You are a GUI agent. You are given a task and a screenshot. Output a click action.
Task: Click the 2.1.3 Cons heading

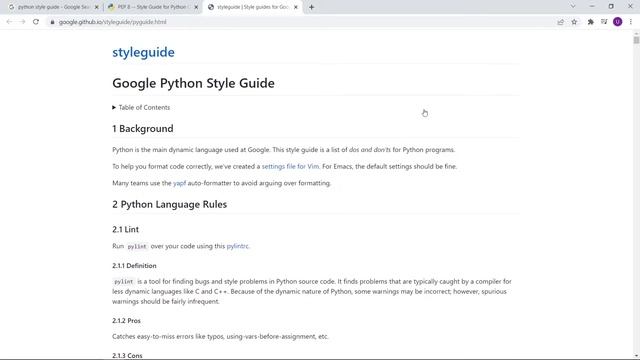coord(127,356)
